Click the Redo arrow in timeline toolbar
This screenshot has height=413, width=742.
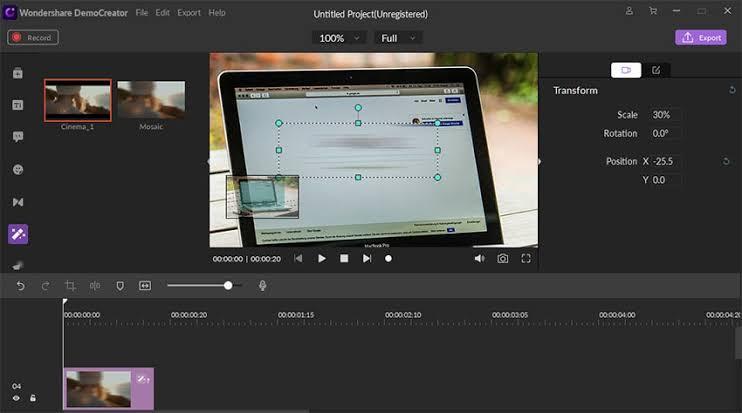point(45,286)
